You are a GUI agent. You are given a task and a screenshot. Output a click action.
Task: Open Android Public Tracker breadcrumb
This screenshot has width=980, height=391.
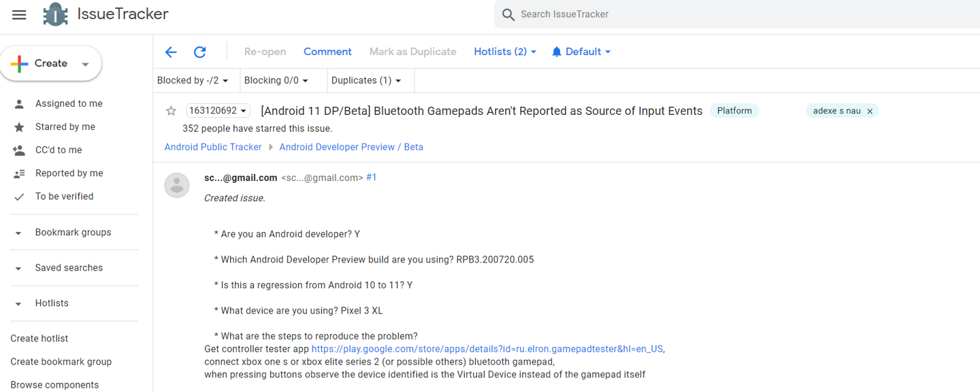coord(213,147)
